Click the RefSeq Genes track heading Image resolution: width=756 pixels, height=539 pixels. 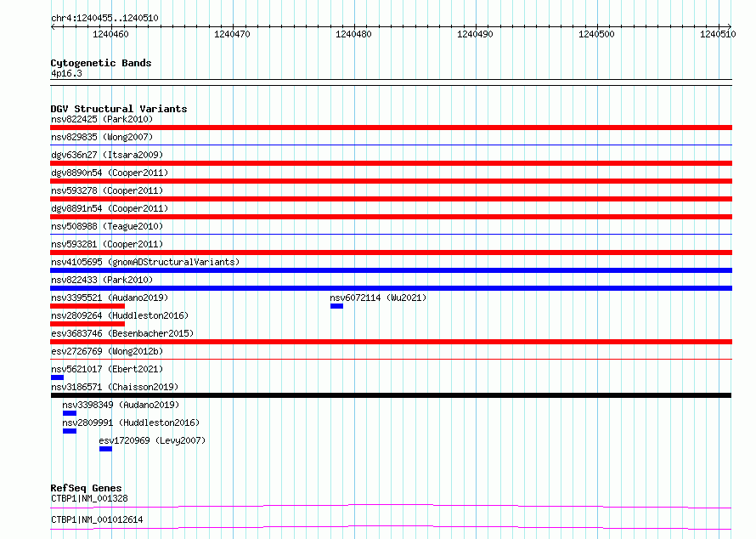pos(86,488)
